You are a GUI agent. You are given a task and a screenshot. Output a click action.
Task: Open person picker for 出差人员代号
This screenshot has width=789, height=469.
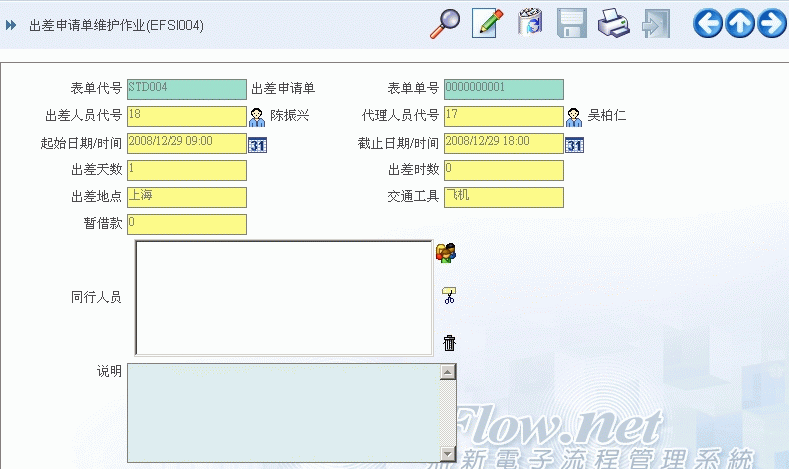(257, 117)
